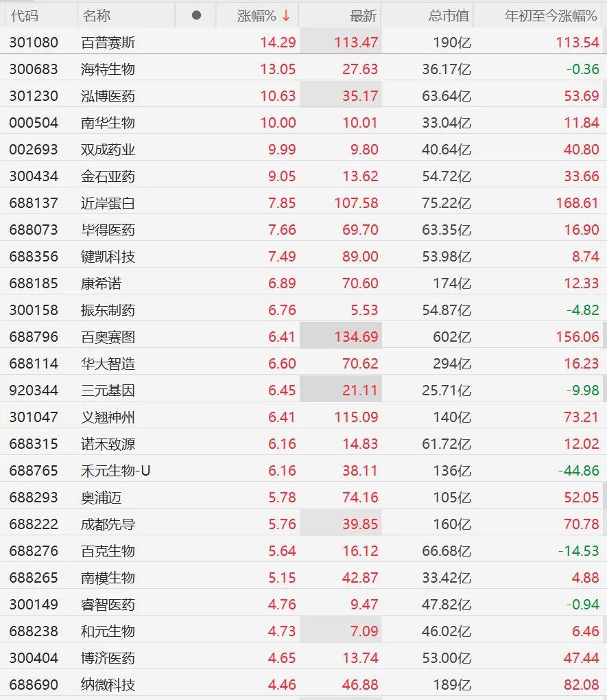The image size is (607, 700).
Task: Open 南华生物 stock entry
Action: click(108, 123)
